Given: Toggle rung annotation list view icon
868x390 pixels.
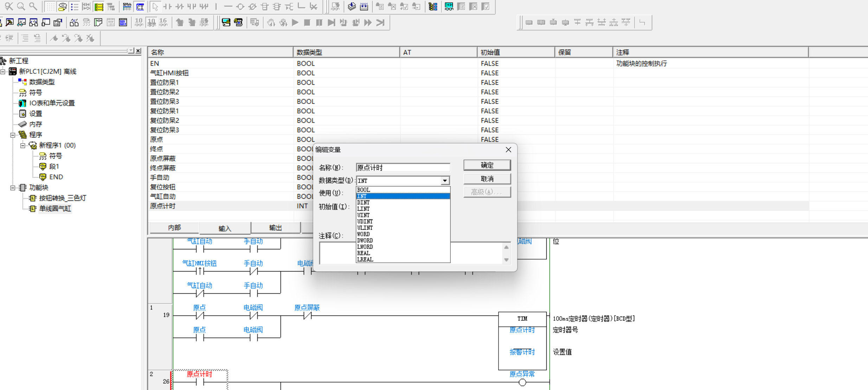Looking at the screenshot, I should (x=74, y=6).
